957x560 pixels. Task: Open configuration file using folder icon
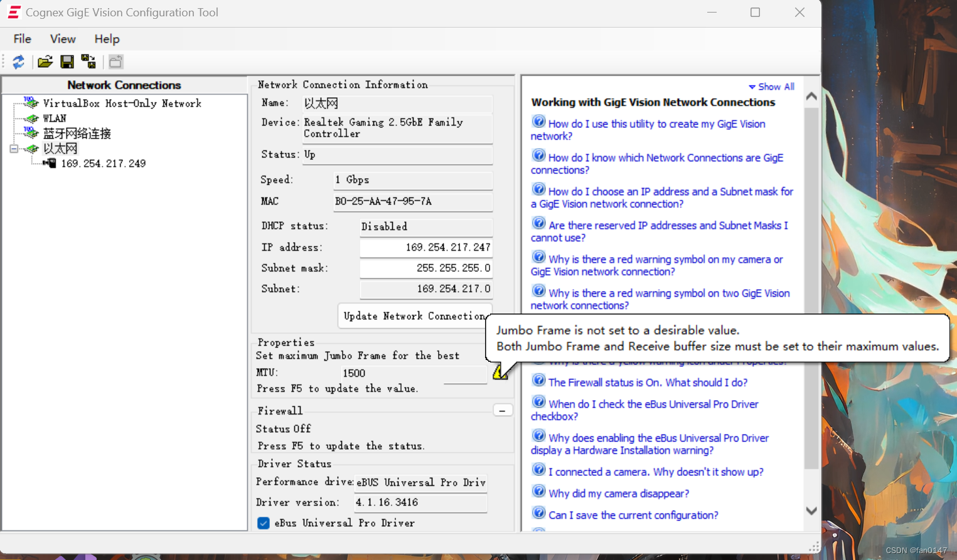tap(45, 61)
